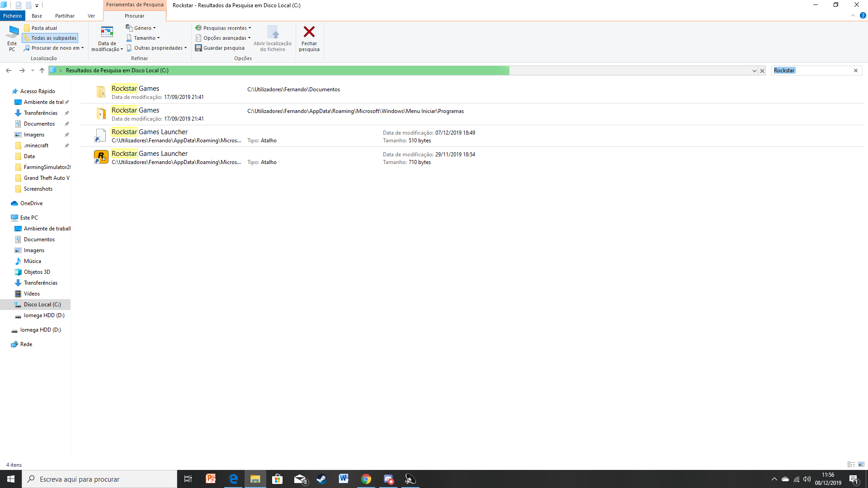Open FarmingSimulator2019 folder in quick access

[47, 167]
